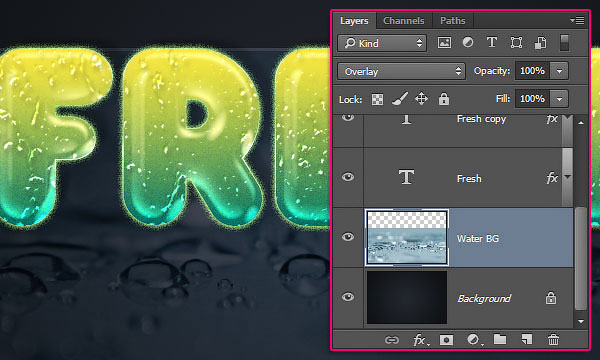Create a new group folder

pyautogui.click(x=500, y=339)
